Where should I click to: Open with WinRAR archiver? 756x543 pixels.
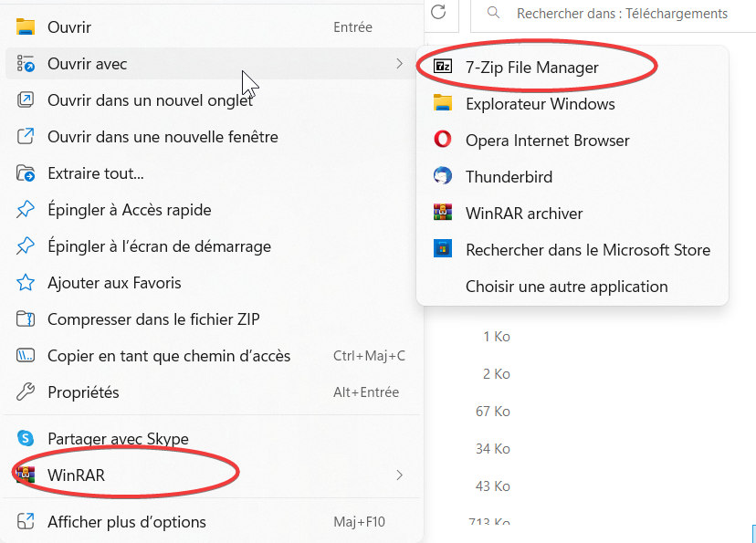(x=572, y=214)
